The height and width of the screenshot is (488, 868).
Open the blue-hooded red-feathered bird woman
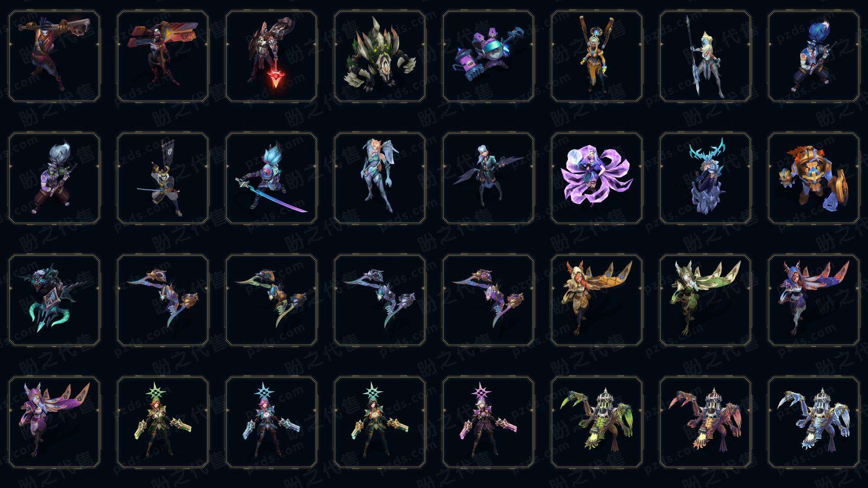tap(814, 300)
